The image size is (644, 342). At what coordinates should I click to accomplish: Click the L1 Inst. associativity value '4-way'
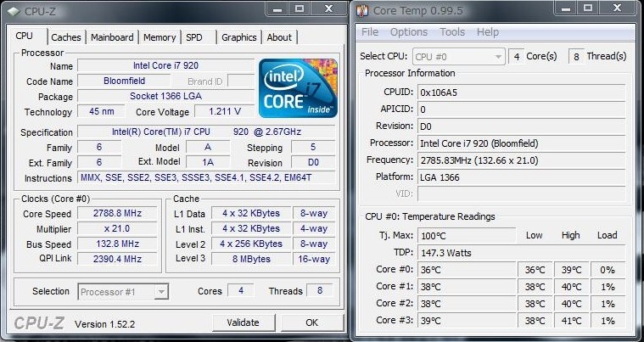point(314,228)
